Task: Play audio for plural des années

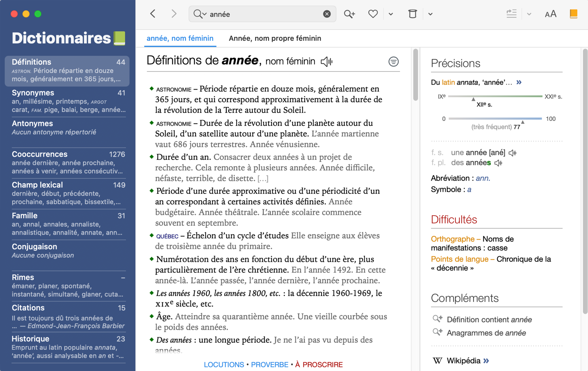Action: tap(498, 163)
